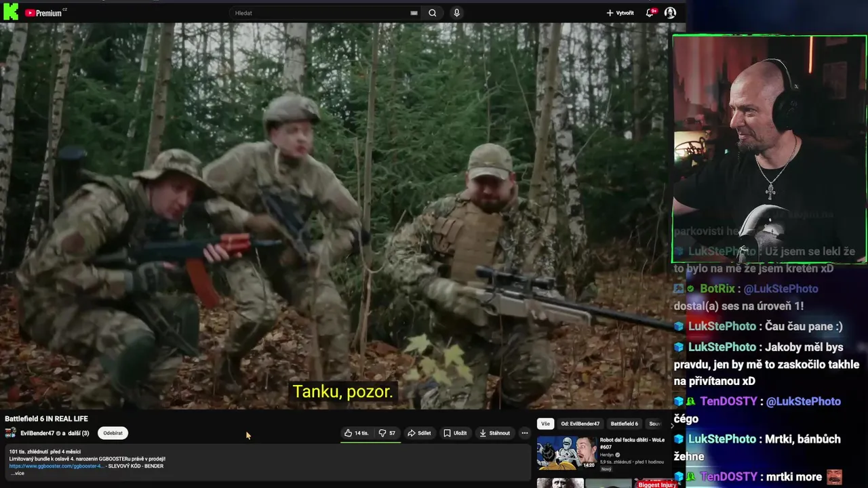Open the account avatar menu
868x488 pixels.
tap(670, 13)
